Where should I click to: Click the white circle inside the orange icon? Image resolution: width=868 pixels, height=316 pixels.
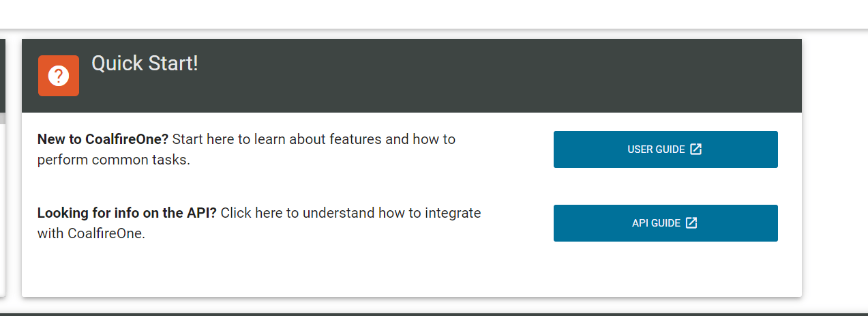[x=59, y=76]
